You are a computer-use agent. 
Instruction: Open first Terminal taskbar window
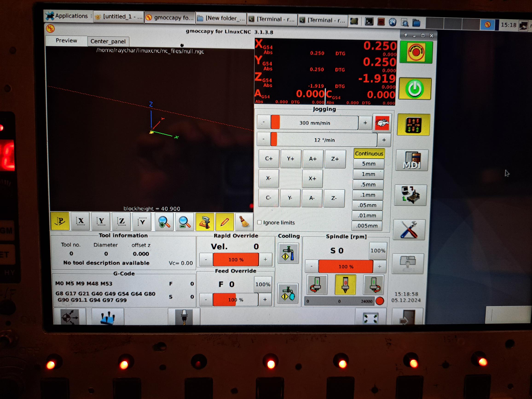pos(272,19)
